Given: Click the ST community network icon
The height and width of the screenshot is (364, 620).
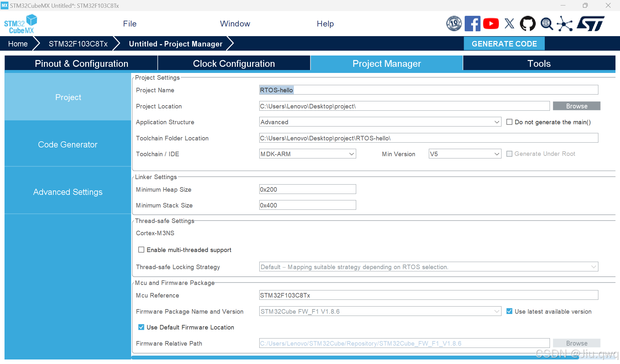Looking at the screenshot, I should point(564,24).
